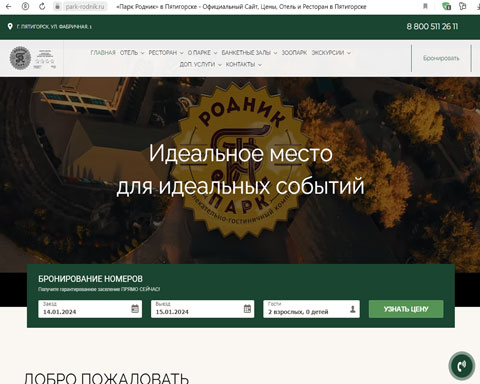This screenshot has width=480, height=384.
Task: Expand the ОТЕЛЬ dropdown menu
Action: pyautogui.click(x=132, y=53)
